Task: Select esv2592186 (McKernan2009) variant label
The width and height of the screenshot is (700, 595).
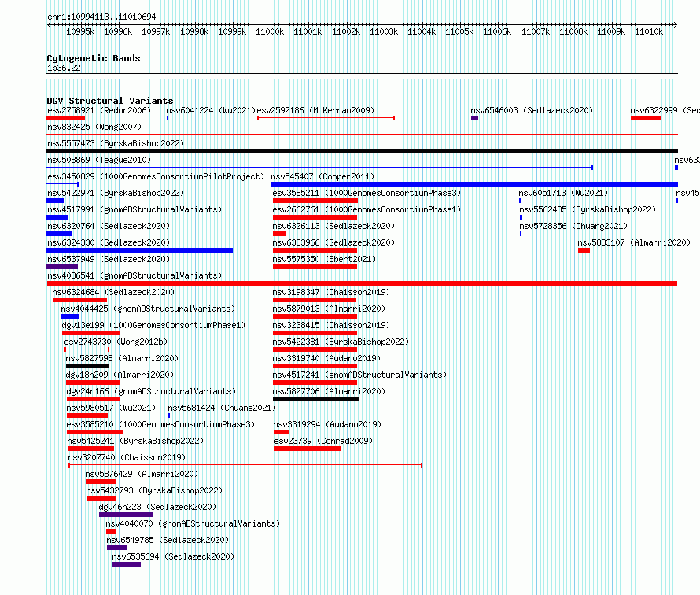Action: click(x=315, y=110)
